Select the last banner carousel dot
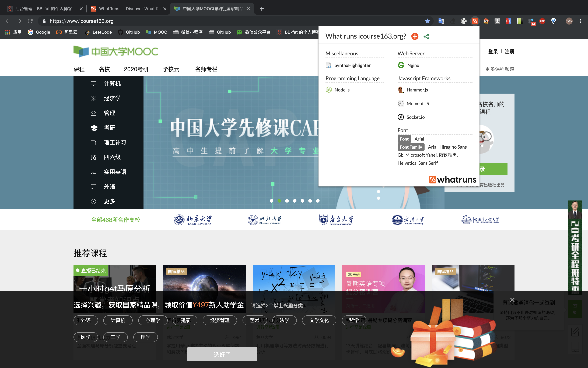Viewport: 588px width, 368px height. pos(318,201)
